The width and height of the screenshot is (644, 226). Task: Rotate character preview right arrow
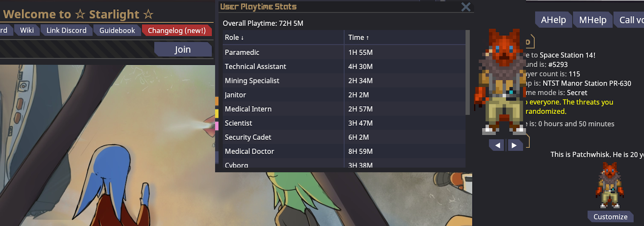[515, 145]
